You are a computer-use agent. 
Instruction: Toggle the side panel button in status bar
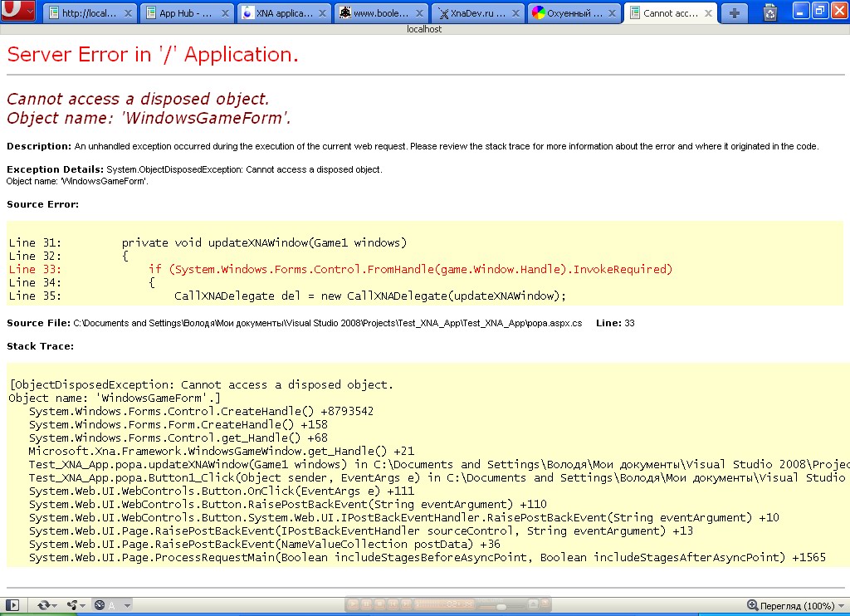pyautogui.click(x=12, y=605)
